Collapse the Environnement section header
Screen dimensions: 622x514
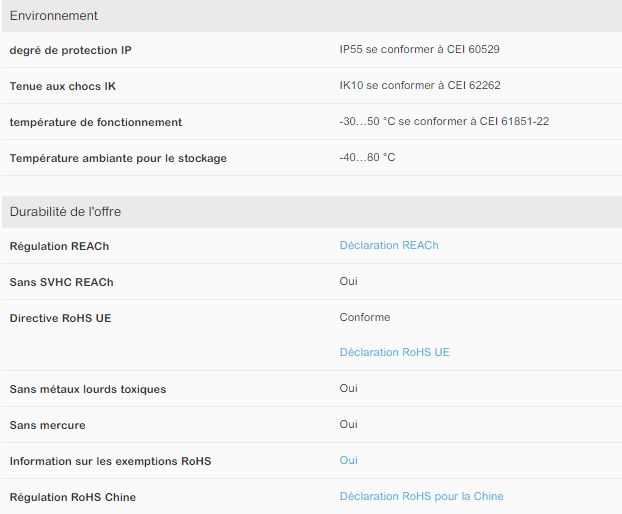click(x=54, y=16)
